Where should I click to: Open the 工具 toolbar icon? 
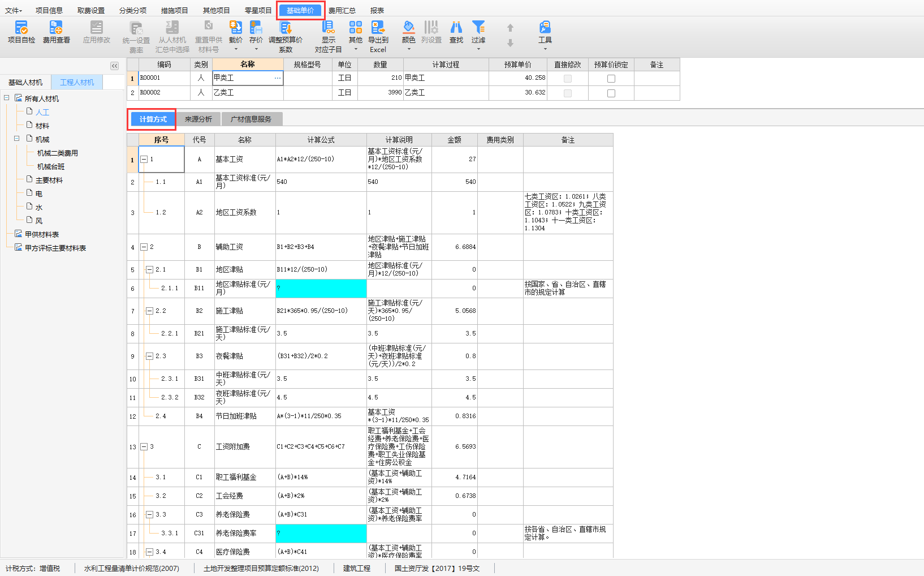tap(545, 28)
